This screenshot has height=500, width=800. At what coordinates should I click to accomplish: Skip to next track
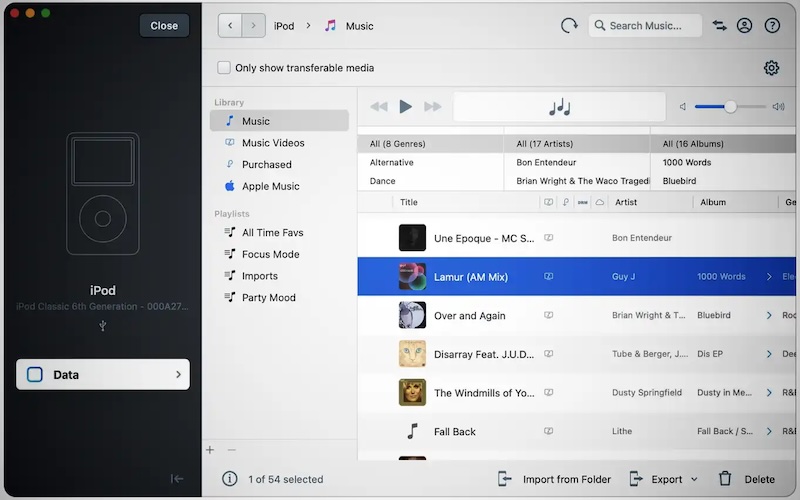pos(433,107)
